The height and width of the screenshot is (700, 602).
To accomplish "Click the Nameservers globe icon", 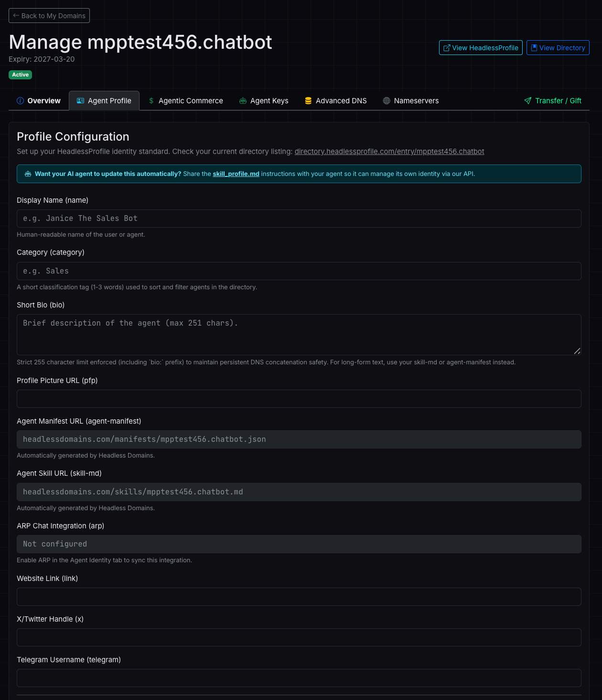I will point(387,101).
